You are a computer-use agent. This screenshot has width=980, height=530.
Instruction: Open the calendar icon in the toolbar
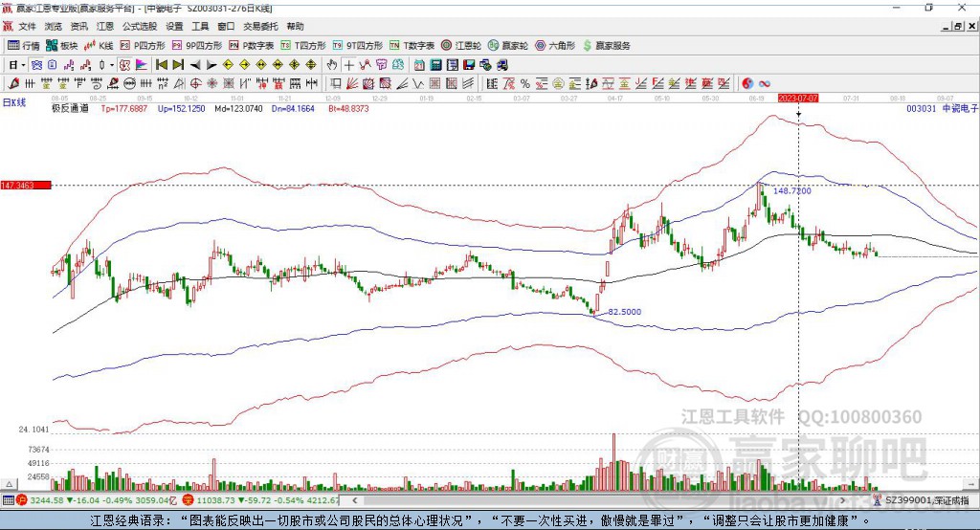pyautogui.click(x=419, y=65)
